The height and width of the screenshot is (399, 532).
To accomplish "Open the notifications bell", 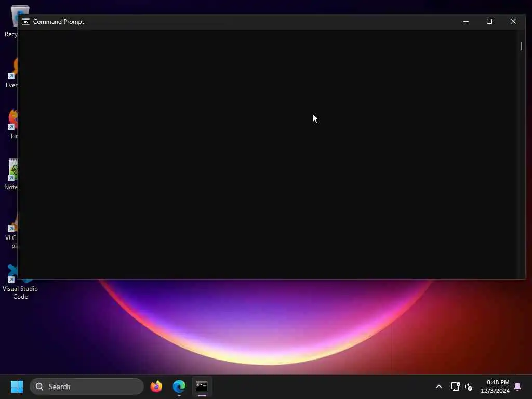I will tap(517, 387).
